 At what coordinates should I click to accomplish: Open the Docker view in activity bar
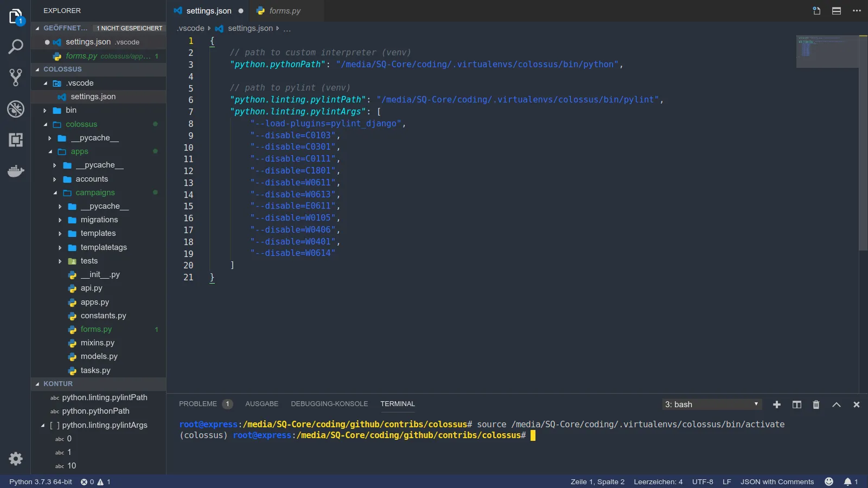click(16, 171)
